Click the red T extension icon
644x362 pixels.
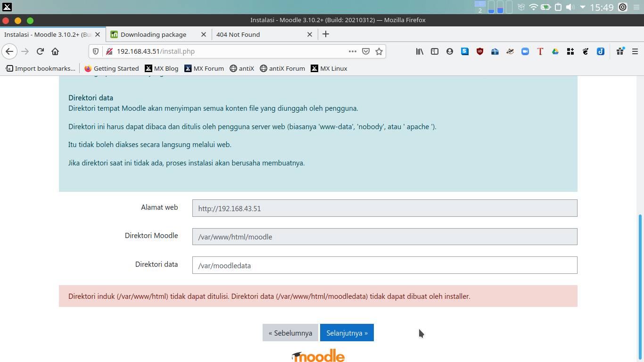(x=540, y=51)
